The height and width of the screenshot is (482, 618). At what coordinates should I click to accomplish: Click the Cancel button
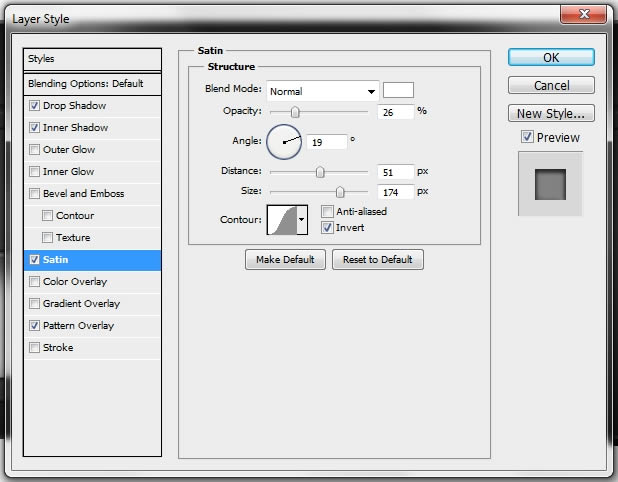[x=551, y=85]
